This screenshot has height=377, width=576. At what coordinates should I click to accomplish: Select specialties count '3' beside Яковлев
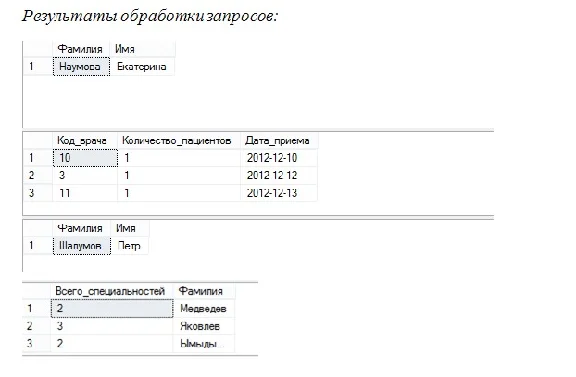coord(112,326)
